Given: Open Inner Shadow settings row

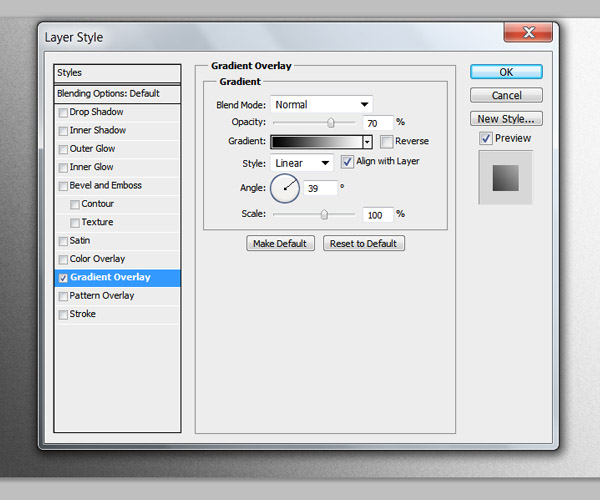Looking at the screenshot, I should [x=117, y=130].
